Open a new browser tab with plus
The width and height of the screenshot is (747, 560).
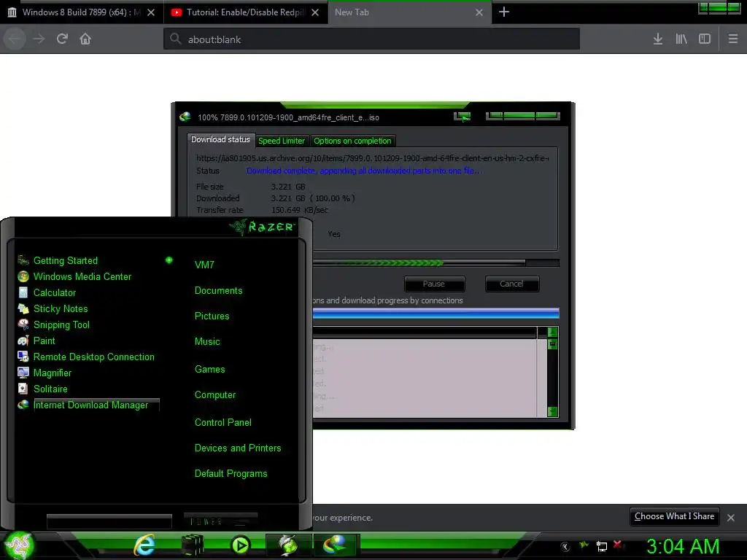coord(504,12)
